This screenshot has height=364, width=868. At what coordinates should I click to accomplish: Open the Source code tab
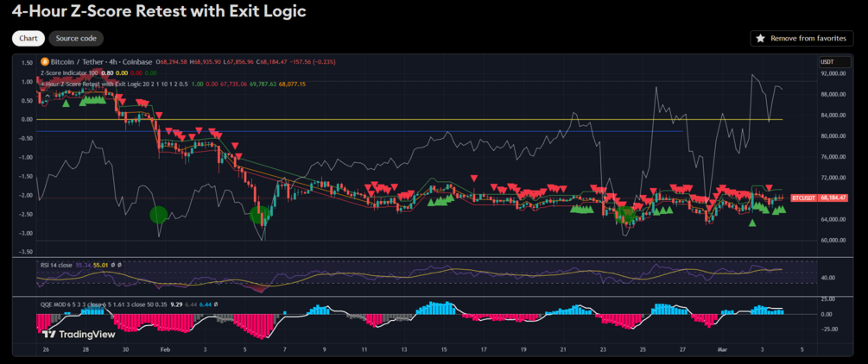coord(76,38)
